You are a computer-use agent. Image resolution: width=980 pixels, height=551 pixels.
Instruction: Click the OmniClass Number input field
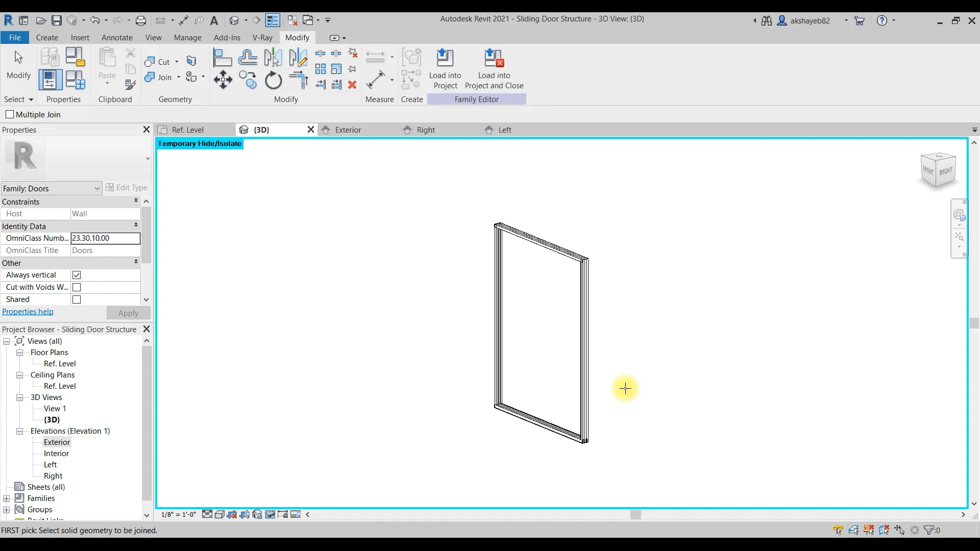[x=105, y=238]
